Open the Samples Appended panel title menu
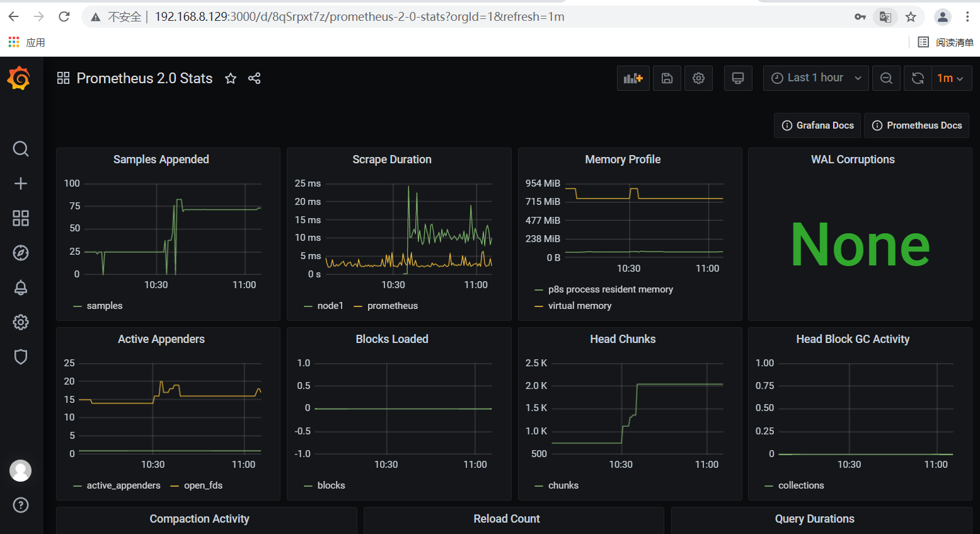Image resolution: width=980 pixels, height=534 pixels. pos(161,160)
